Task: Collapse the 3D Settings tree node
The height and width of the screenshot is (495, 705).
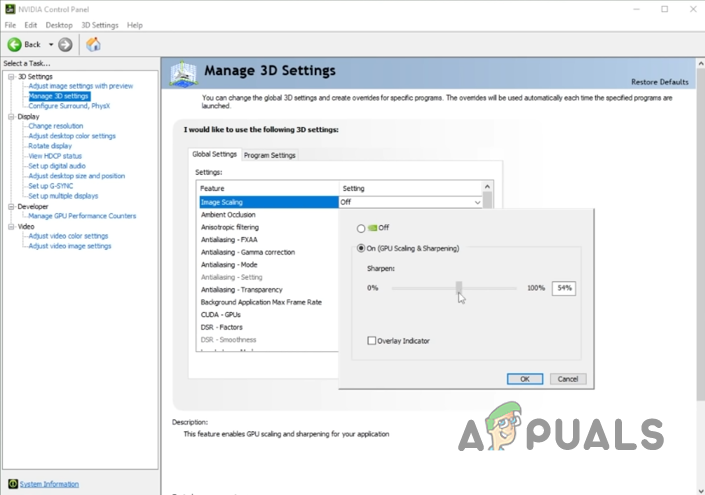Action: click(11, 76)
